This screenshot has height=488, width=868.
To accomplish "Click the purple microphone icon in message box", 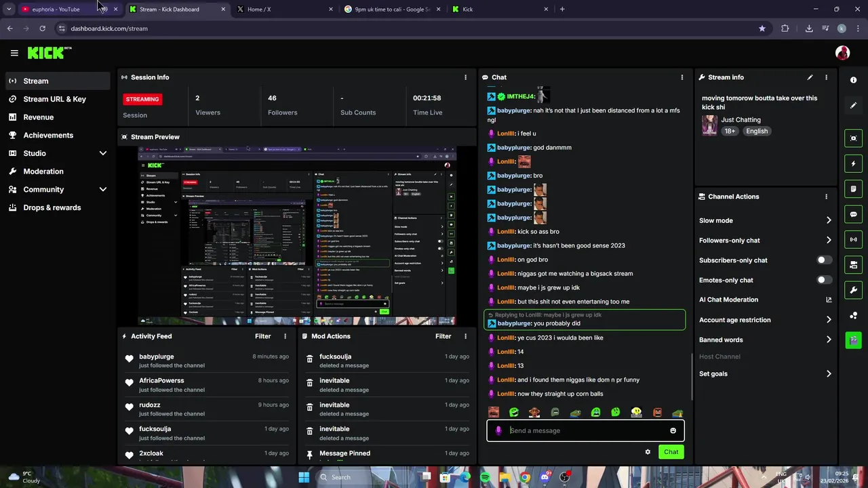I will click(498, 430).
